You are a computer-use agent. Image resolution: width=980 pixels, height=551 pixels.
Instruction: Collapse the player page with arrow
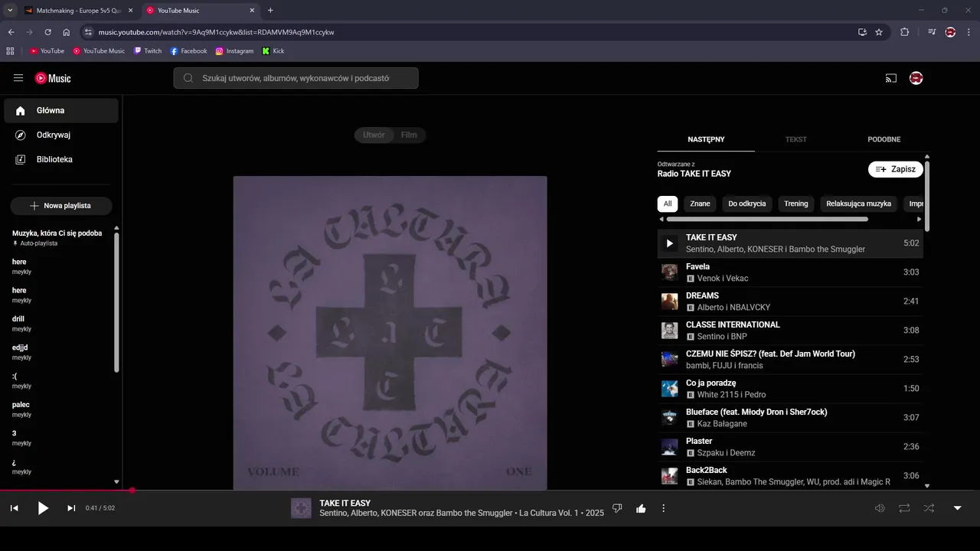pos(957,508)
